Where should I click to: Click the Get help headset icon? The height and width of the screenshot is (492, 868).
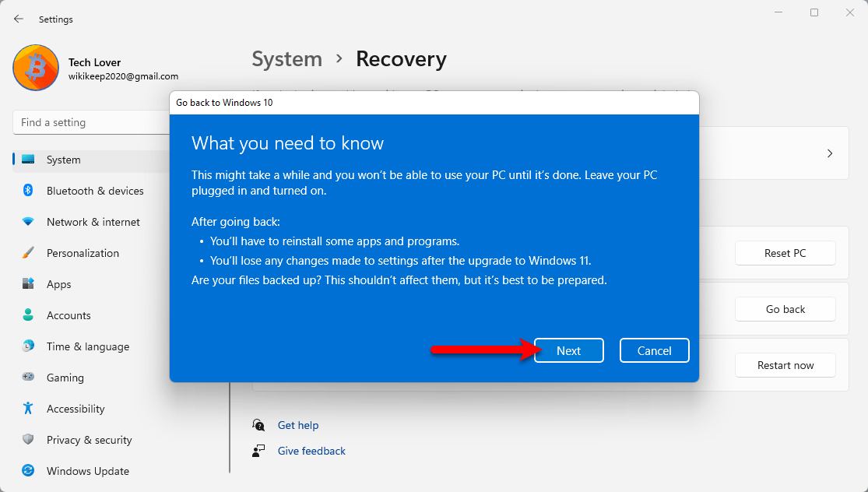coord(258,425)
